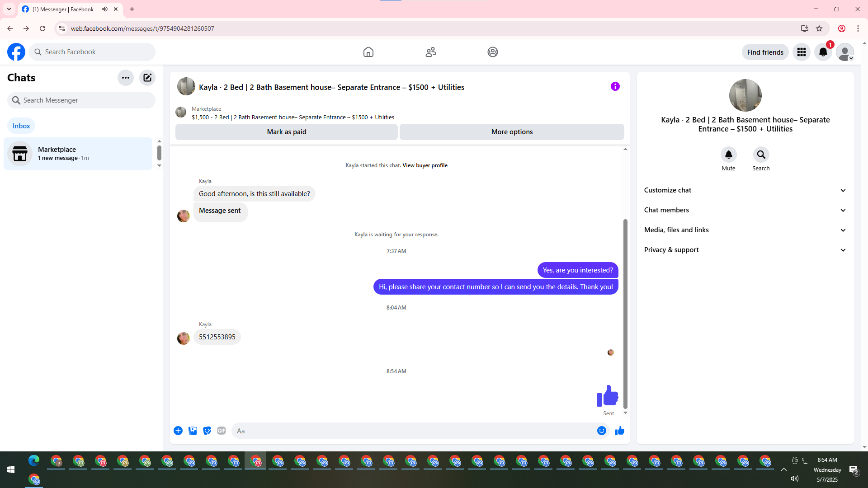Open the compose new message icon

pyautogui.click(x=147, y=78)
